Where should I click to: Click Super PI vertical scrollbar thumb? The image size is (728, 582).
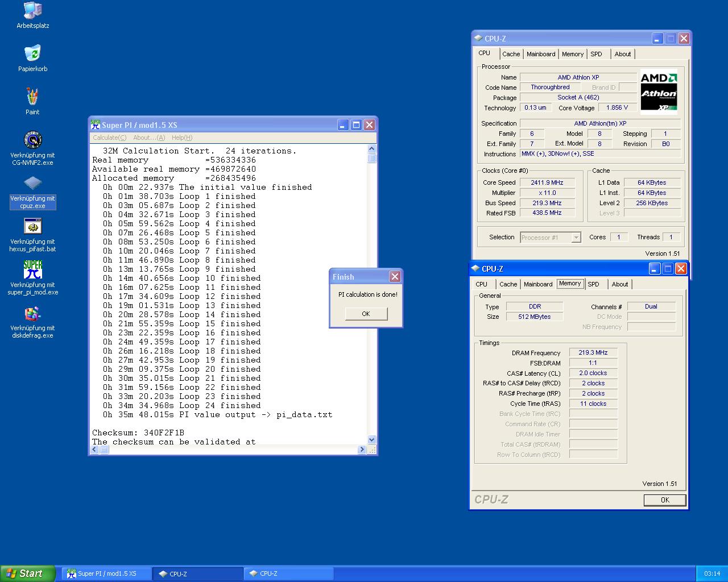372,158
